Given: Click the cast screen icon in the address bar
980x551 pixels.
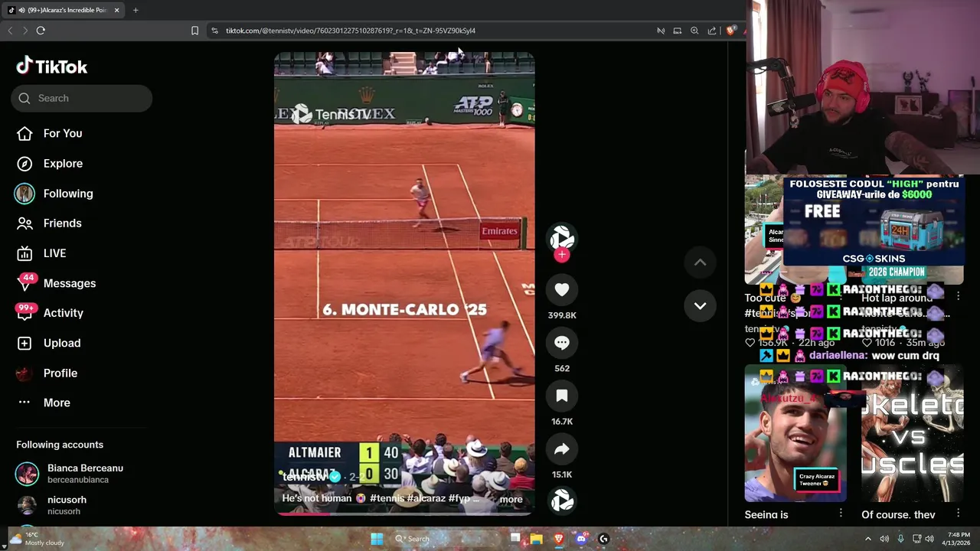Looking at the screenshot, I should point(678,31).
